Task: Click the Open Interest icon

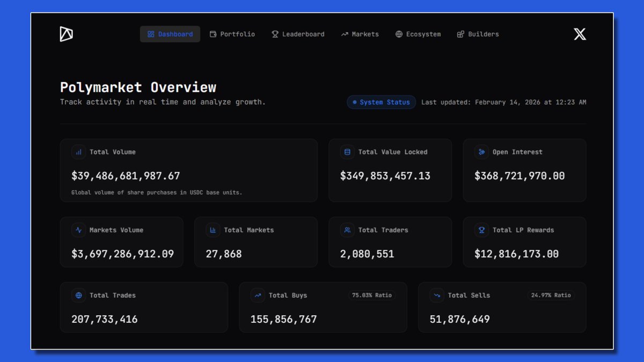Action: click(x=481, y=152)
